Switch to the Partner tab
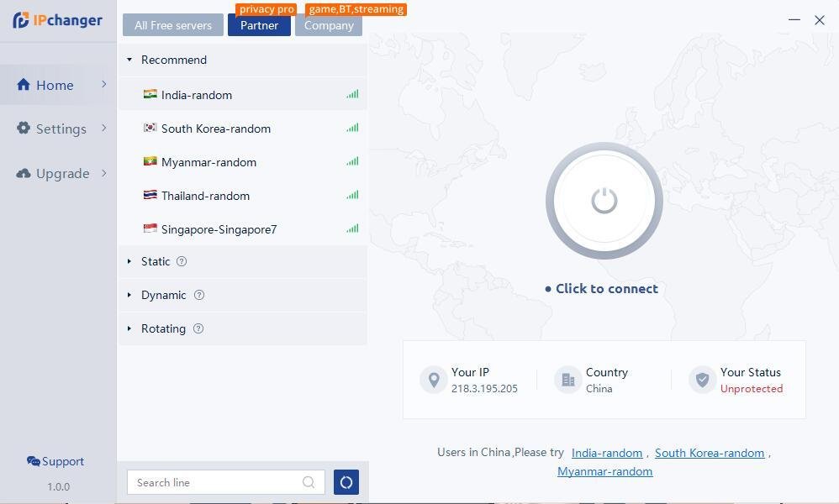 (259, 25)
